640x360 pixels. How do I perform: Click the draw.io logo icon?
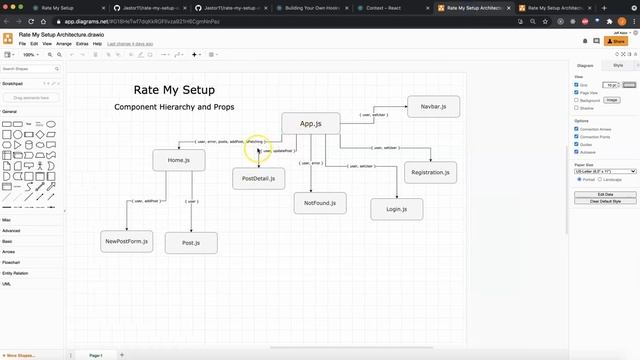click(8, 38)
